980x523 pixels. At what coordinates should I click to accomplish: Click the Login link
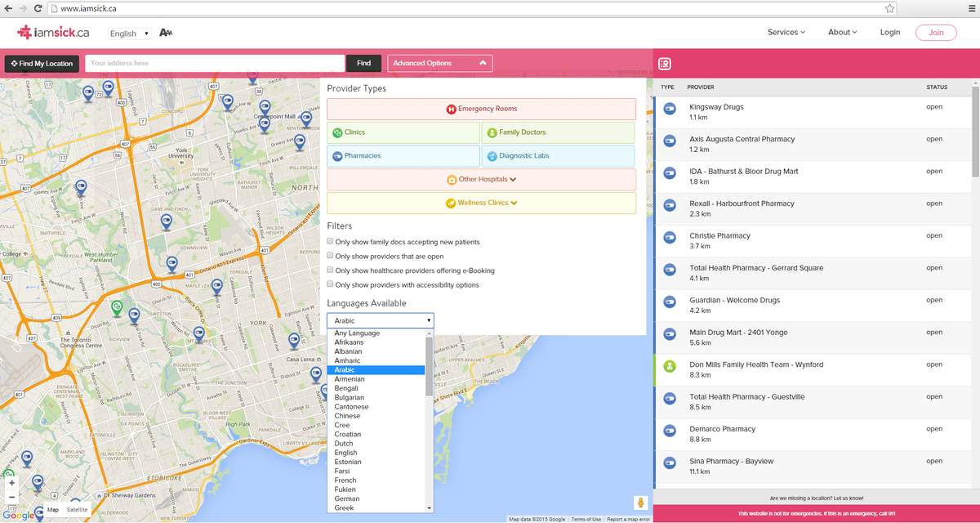pos(890,33)
